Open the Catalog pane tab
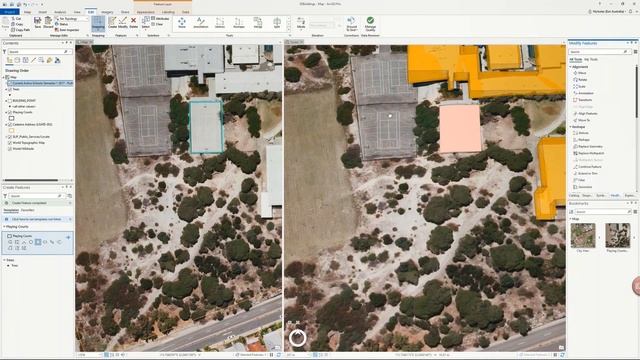 click(x=574, y=196)
